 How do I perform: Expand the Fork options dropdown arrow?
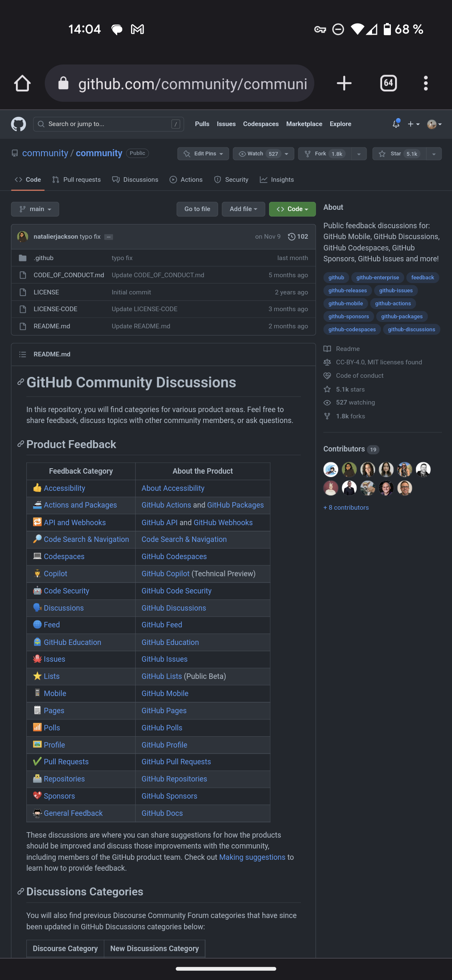point(359,154)
